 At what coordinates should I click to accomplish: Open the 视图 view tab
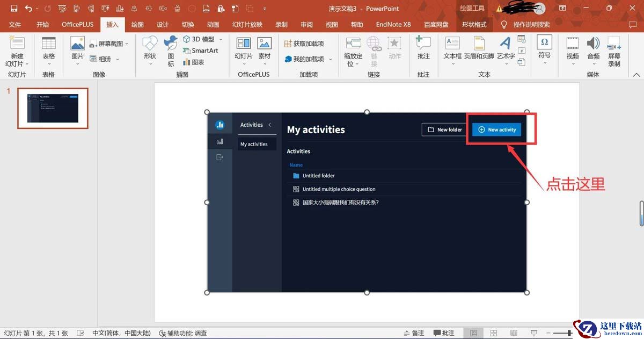point(332,25)
